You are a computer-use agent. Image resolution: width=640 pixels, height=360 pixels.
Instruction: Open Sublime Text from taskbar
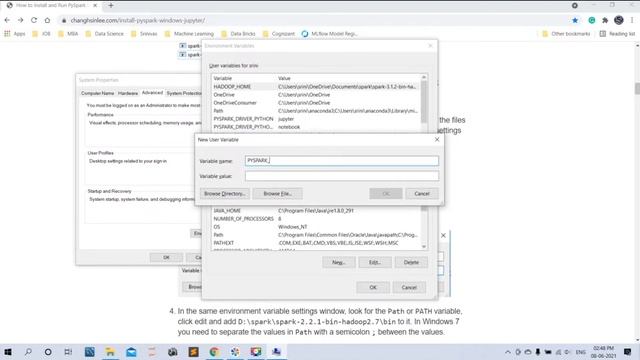point(193,352)
